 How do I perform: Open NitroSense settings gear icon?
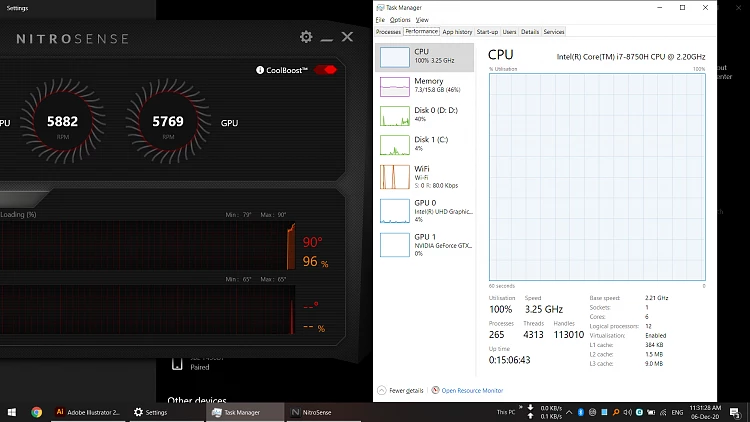tap(306, 37)
